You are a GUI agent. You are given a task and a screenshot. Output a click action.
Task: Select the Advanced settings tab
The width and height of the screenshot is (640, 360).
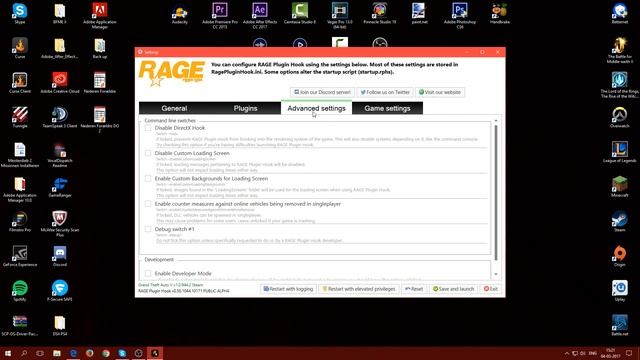pos(316,108)
